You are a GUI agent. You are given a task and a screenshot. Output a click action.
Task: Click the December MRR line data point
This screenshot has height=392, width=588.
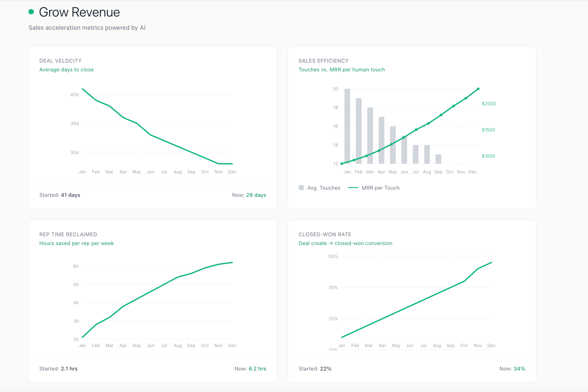point(478,89)
